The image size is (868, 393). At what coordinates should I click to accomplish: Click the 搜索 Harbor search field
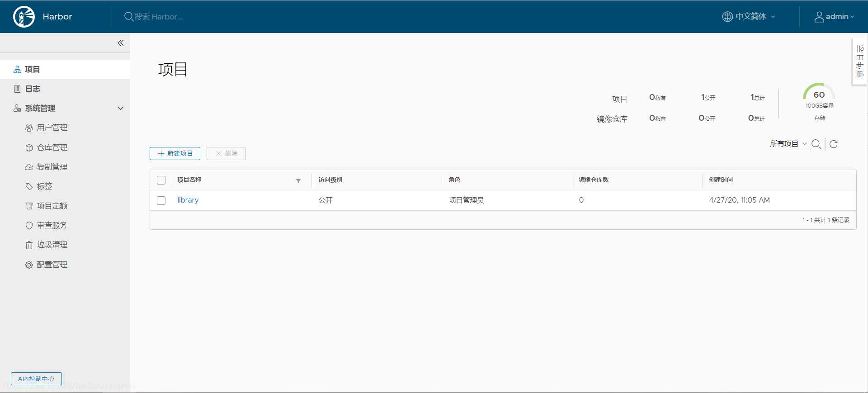(x=158, y=17)
